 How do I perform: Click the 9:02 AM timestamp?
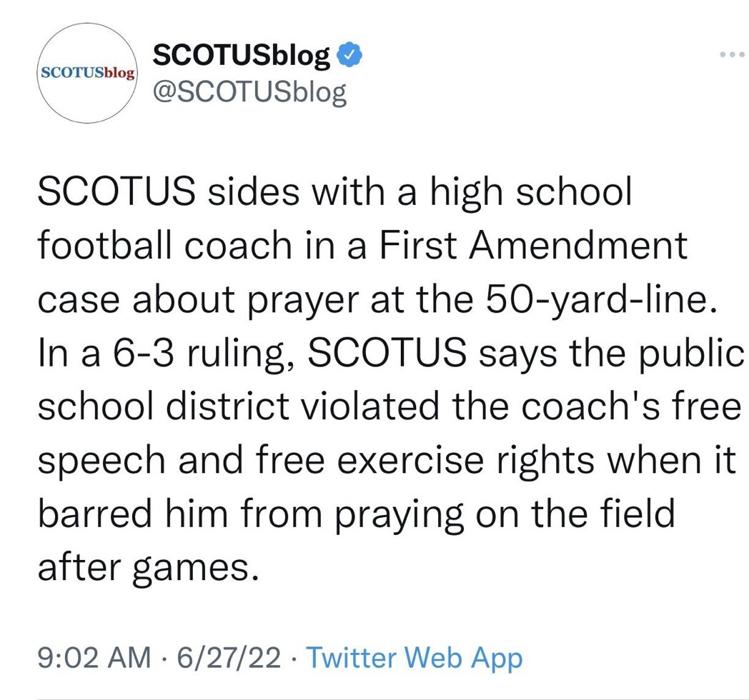point(94,658)
